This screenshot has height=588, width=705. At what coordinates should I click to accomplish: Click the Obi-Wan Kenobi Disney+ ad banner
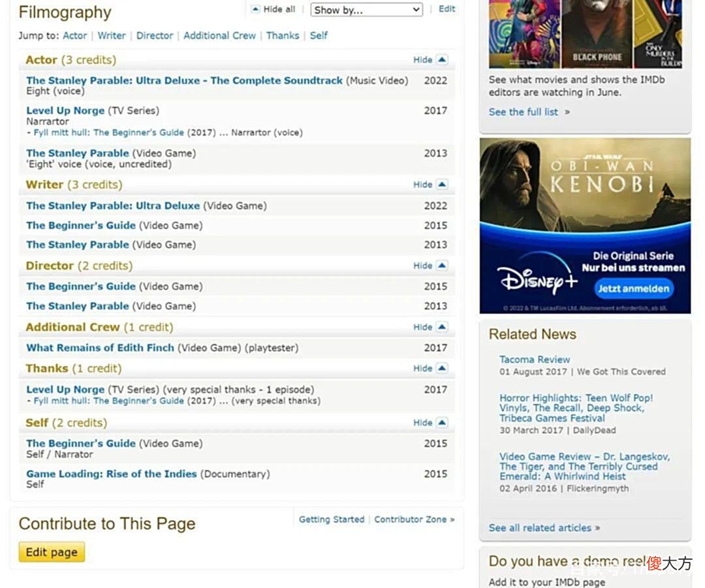pos(585,226)
